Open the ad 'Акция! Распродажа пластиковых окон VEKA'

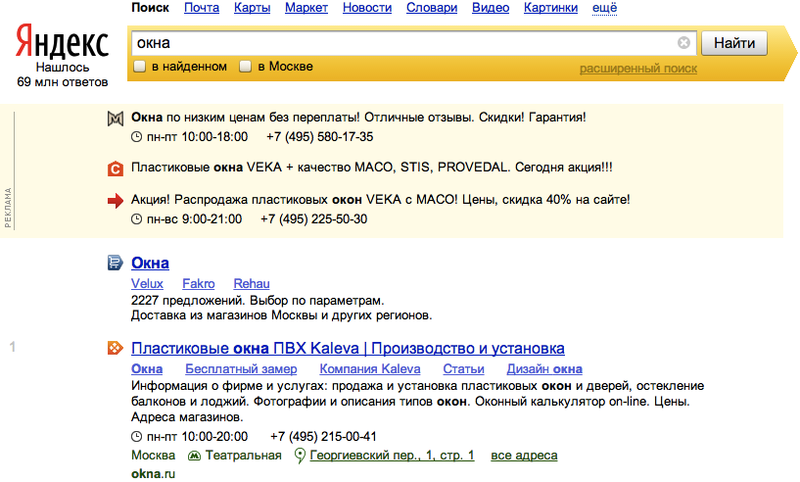[380, 199]
